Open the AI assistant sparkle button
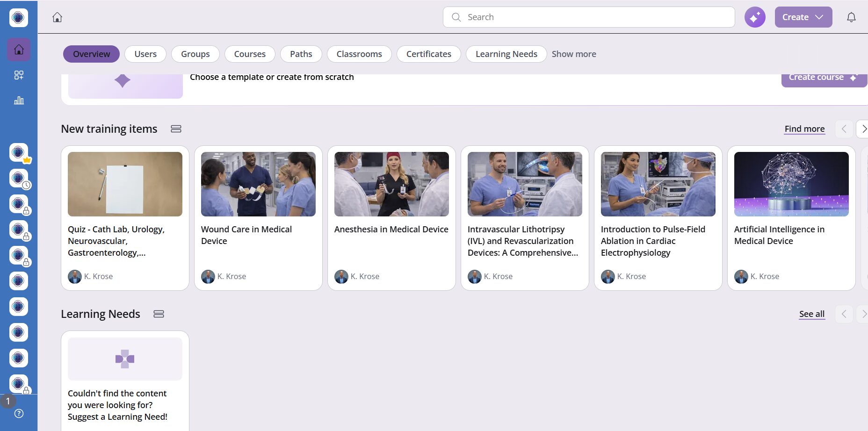The image size is (868, 431). pos(755,17)
